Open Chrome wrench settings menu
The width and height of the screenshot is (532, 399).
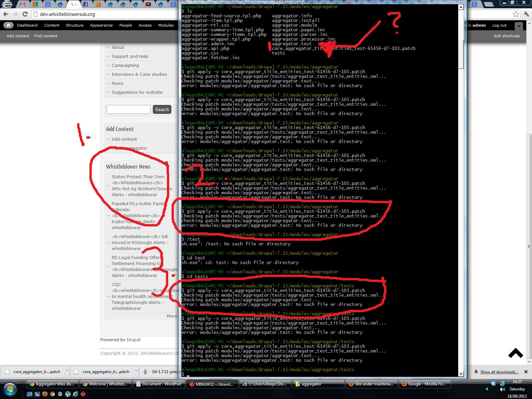point(526,14)
